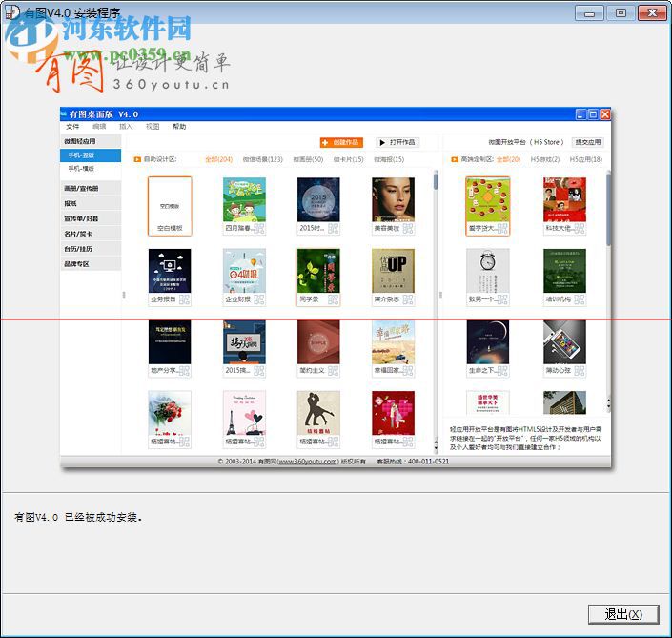Open the 业务报告 template thumbnail
Screen dimensions: 672x638
click(x=170, y=271)
